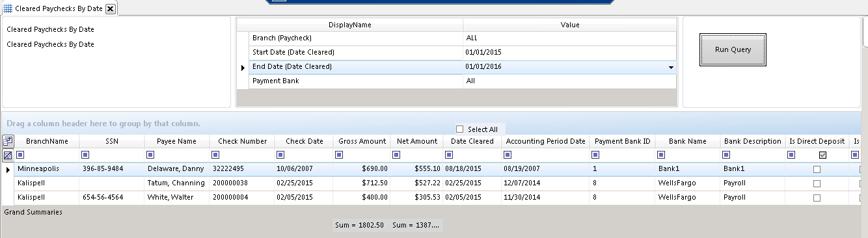Viewport: 868px width, 238px height.
Task: Sort by Date Cleared column header
Action: click(472, 141)
